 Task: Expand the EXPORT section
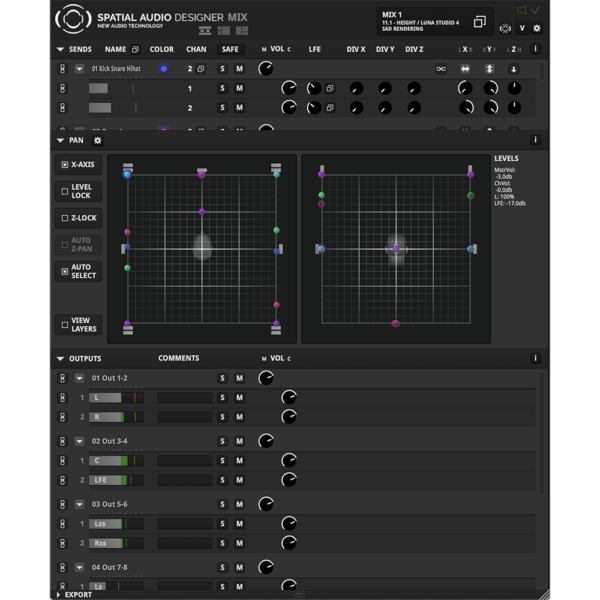[59, 595]
